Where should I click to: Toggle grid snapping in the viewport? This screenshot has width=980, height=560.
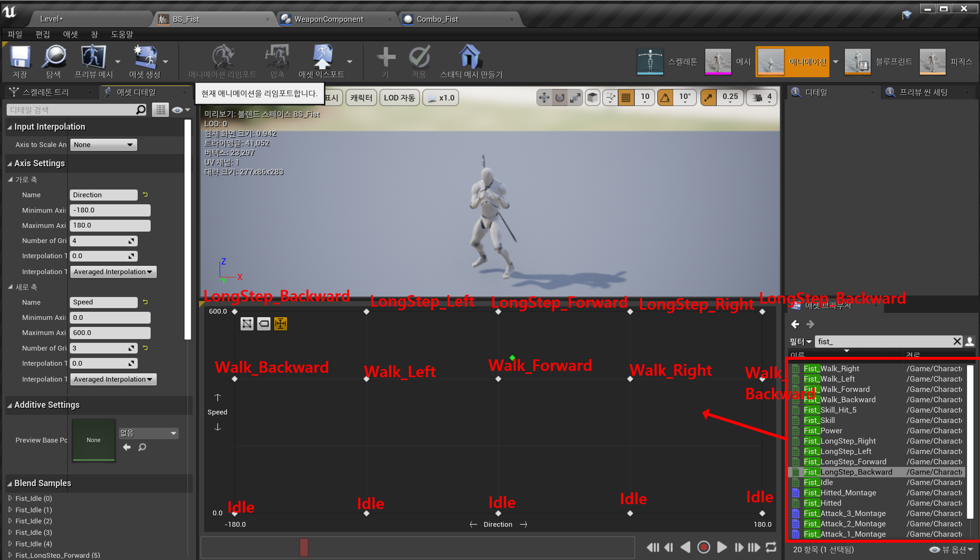626,98
